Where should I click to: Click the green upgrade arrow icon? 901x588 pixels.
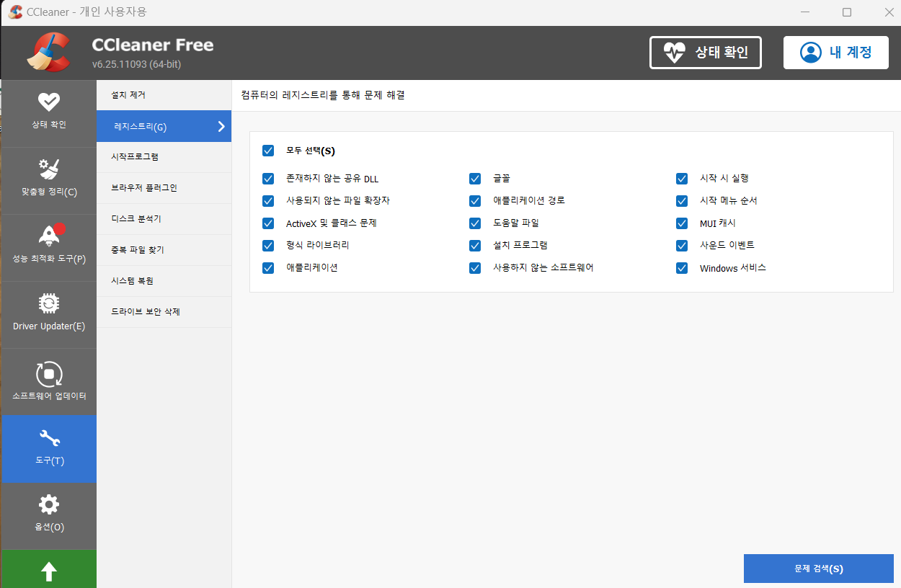point(49,571)
